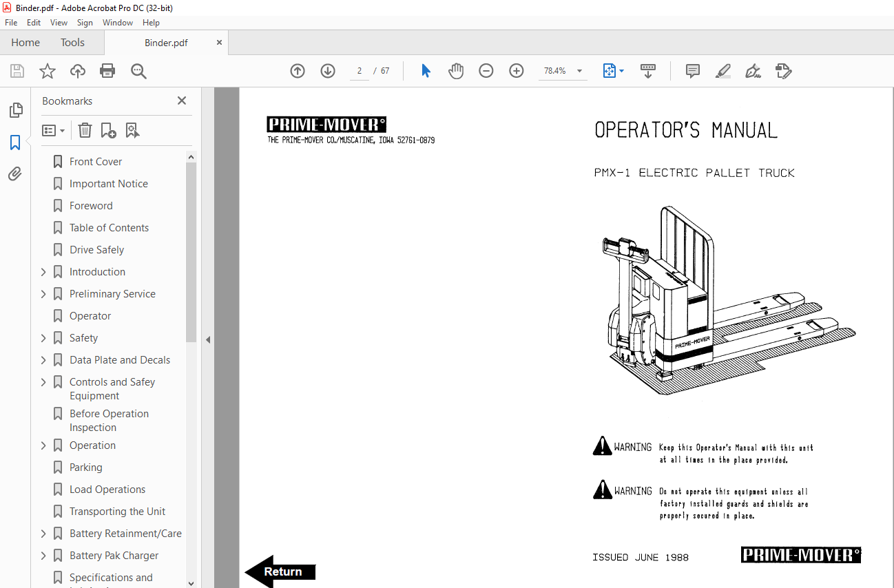Open the File menu
Screen dimensions: 894x588
pyautogui.click(x=11, y=23)
